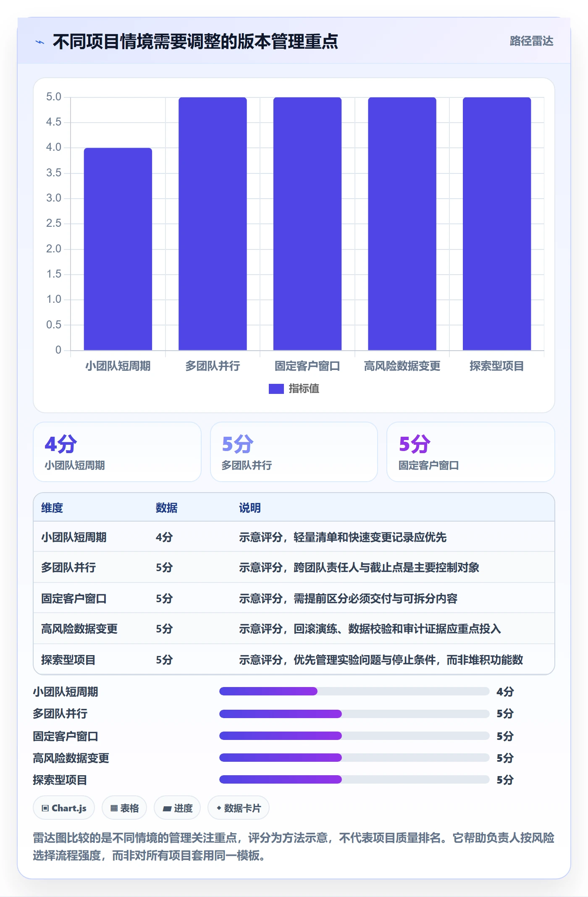Click the 数据卡片 tag chip
The width and height of the screenshot is (588, 897).
[239, 808]
